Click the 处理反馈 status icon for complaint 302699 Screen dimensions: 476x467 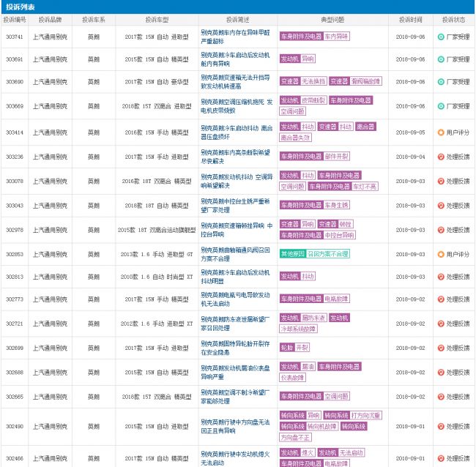tap(440, 348)
